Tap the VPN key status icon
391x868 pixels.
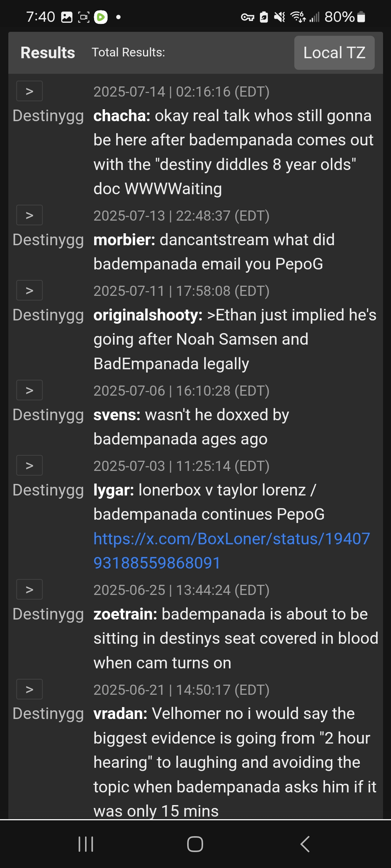(x=248, y=17)
